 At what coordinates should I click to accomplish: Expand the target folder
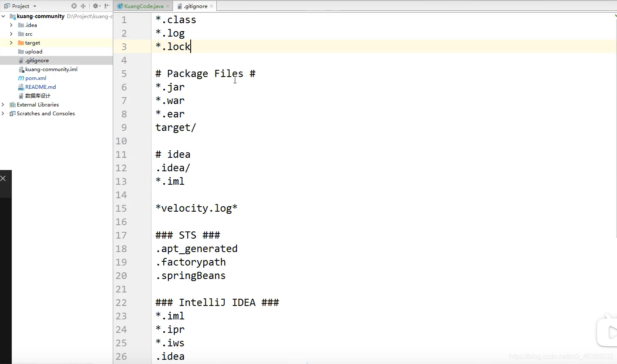pyautogui.click(x=11, y=43)
